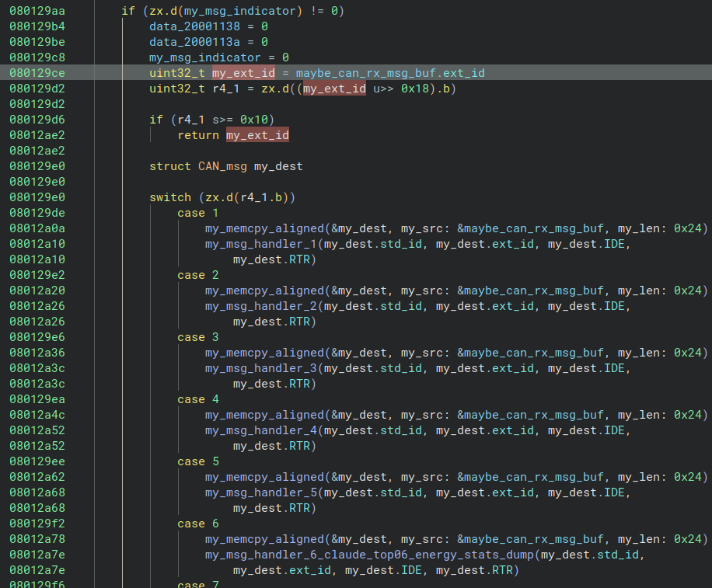This screenshot has width=712, height=588.
Task: Click &maybe_can_rx_msg_buf source in case 4
Action: click(530, 415)
